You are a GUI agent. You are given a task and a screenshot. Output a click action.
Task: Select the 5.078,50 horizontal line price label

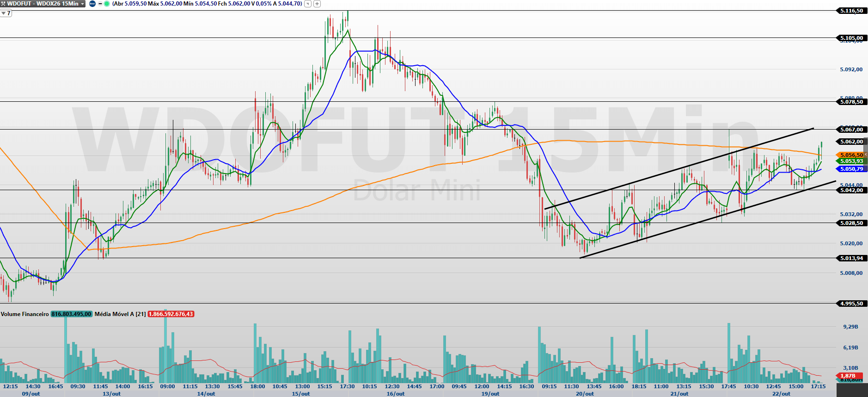[x=851, y=102]
